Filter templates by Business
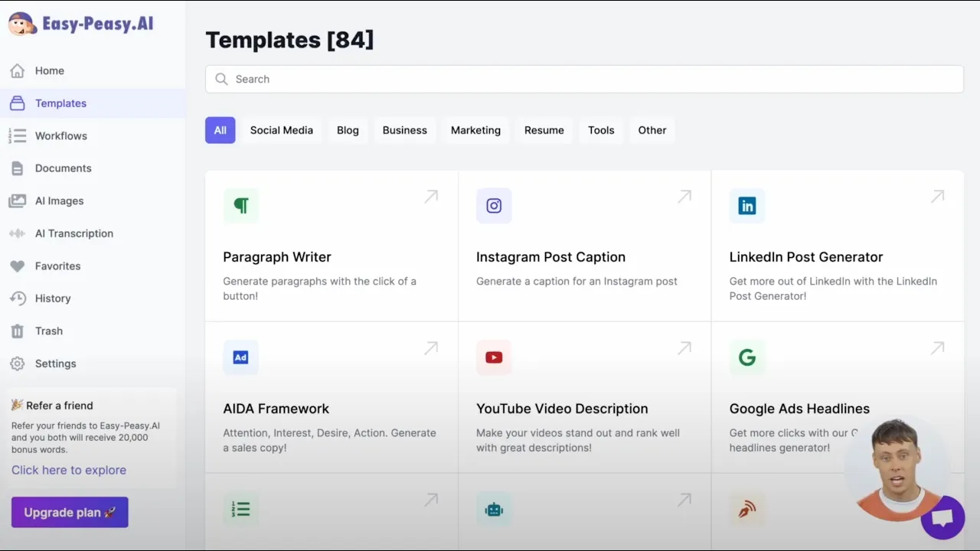Image resolution: width=980 pixels, height=551 pixels. click(x=405, y=130)
